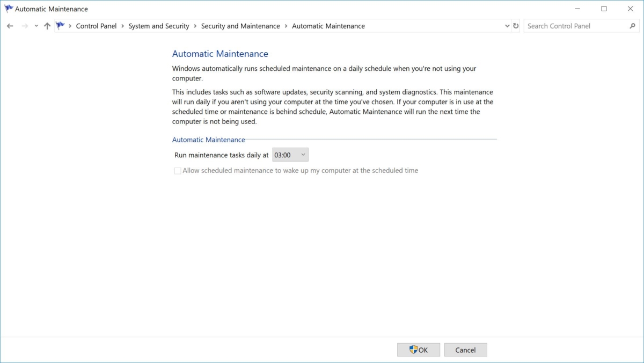Click the title bar flag icon
This screenshot has height=363, width=644.
tap(9, 9)
